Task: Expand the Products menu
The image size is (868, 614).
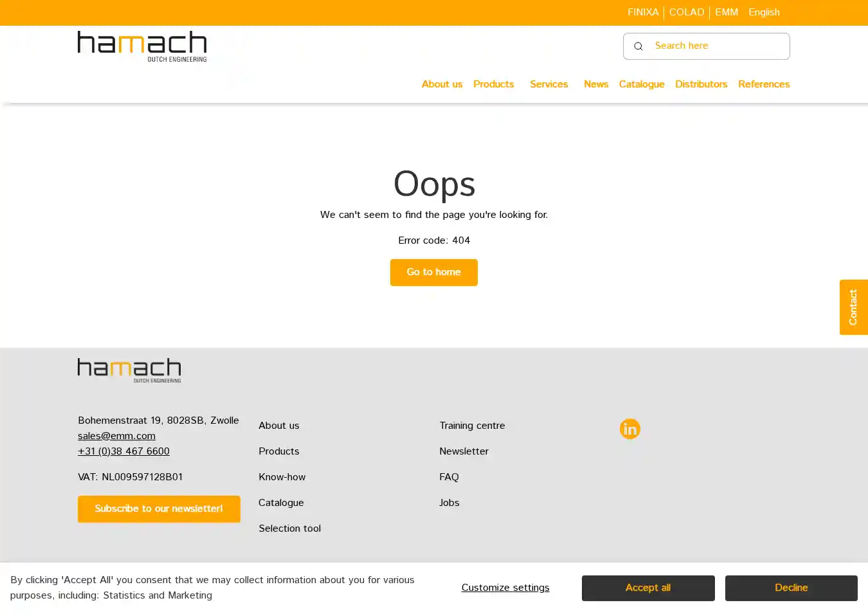Action: tap(493, 84)
